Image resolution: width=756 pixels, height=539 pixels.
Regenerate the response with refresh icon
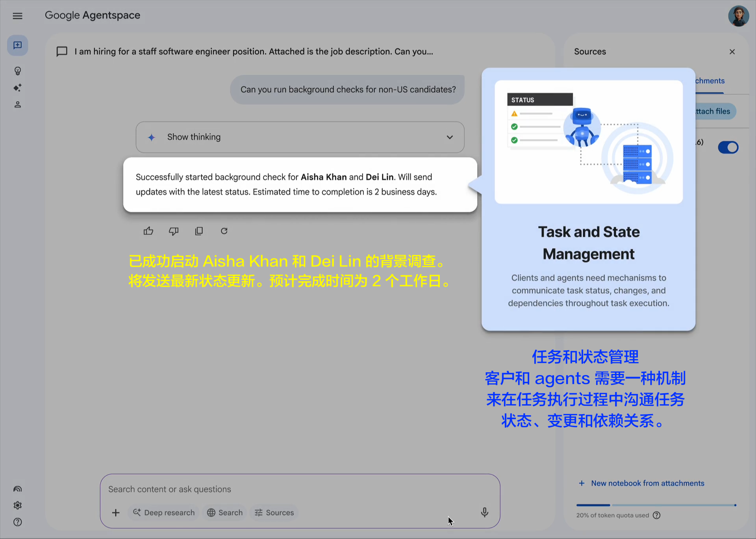pos(224,231)
